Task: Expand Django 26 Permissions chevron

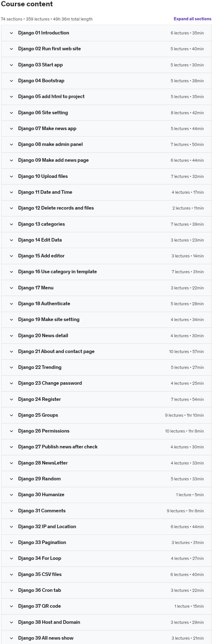Action: pos(11,431)
